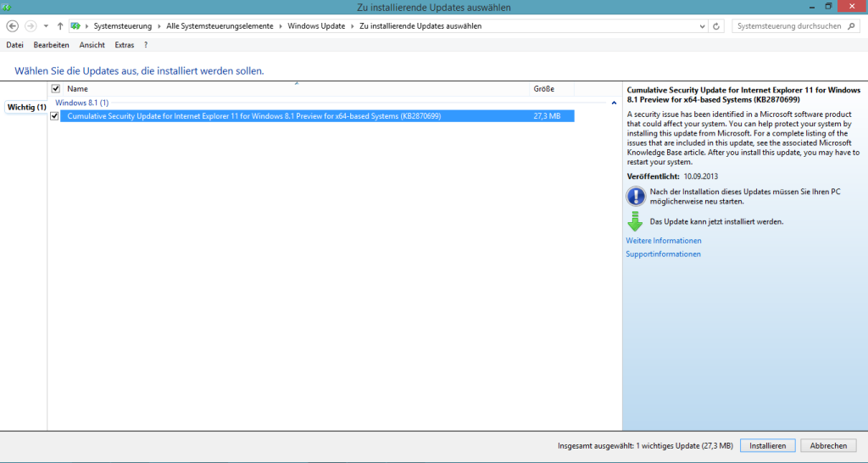The image size is (868, 463).
Task: Click the Installieren button
Action: pyautogui.click(x=767, y=445)
